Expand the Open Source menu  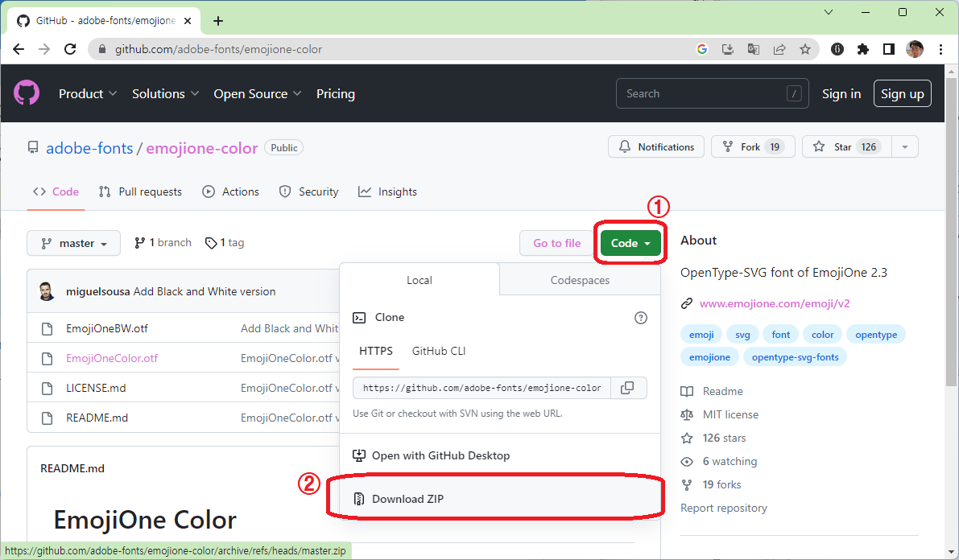pos(258,93)
